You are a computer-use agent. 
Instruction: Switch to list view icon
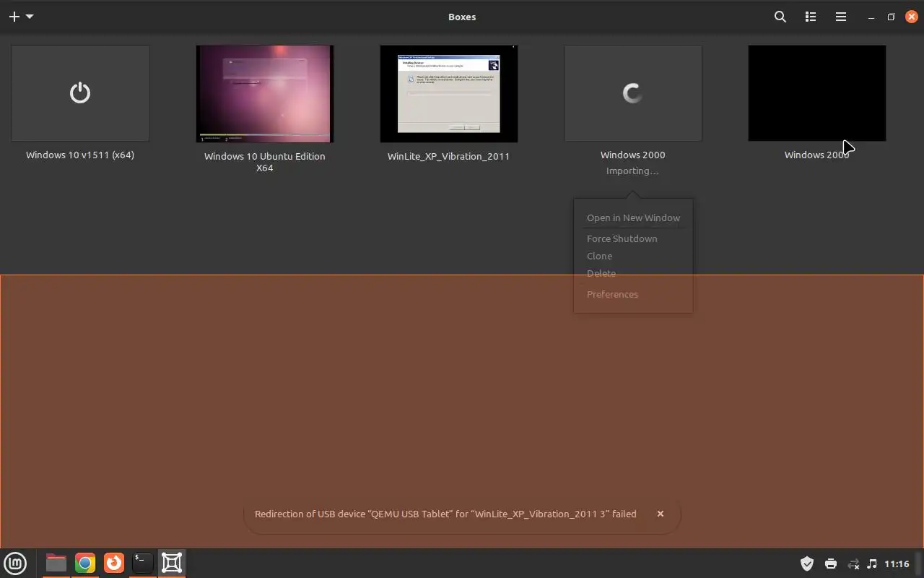coord(811,17)
